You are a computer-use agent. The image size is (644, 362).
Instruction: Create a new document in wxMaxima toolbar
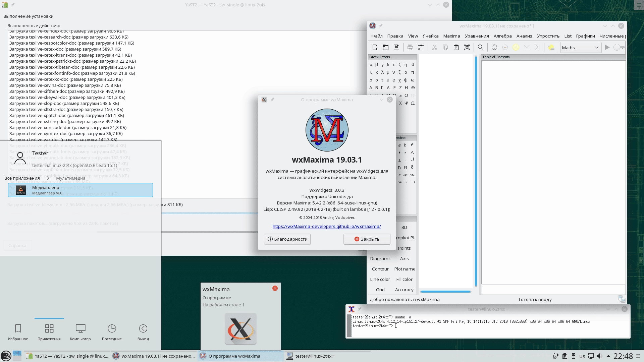375,48
